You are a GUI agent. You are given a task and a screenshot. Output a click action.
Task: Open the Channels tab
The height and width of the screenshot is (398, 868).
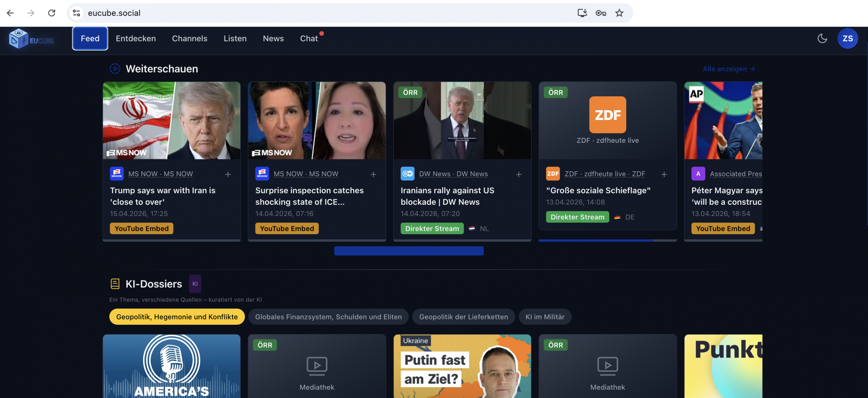(190, 38)
